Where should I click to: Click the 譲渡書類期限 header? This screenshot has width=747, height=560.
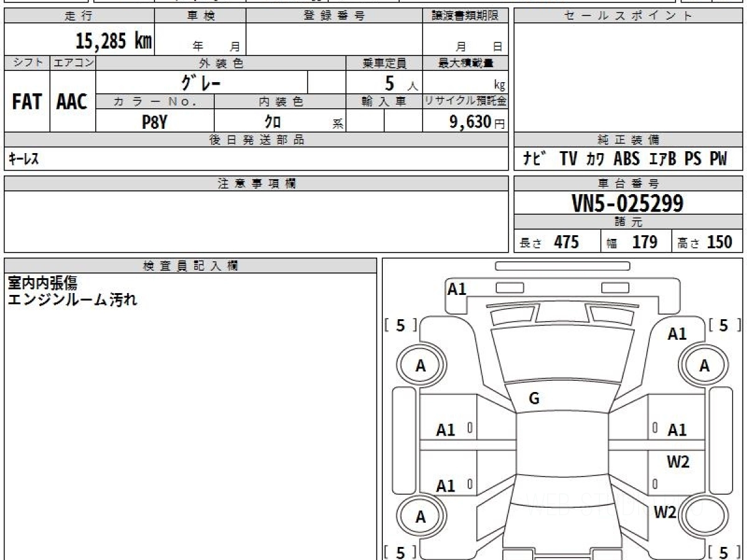pyautogui.click(x=466, y=16)
